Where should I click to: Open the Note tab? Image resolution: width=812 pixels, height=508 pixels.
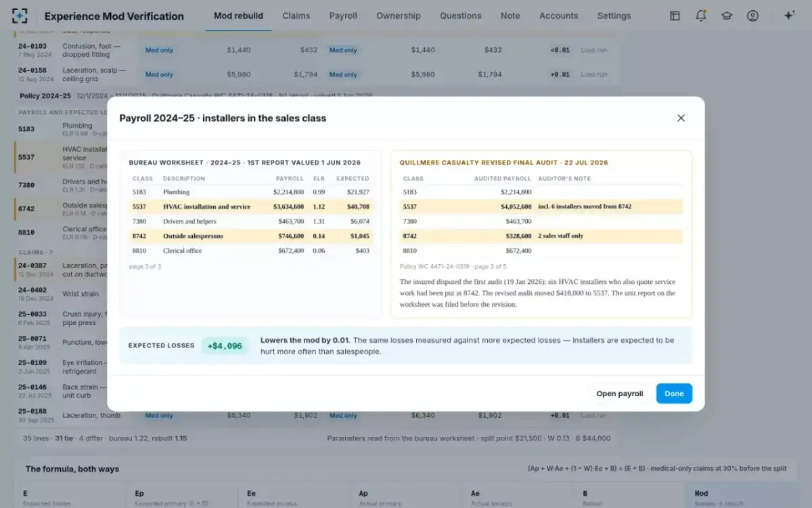(x=510, y=16)
